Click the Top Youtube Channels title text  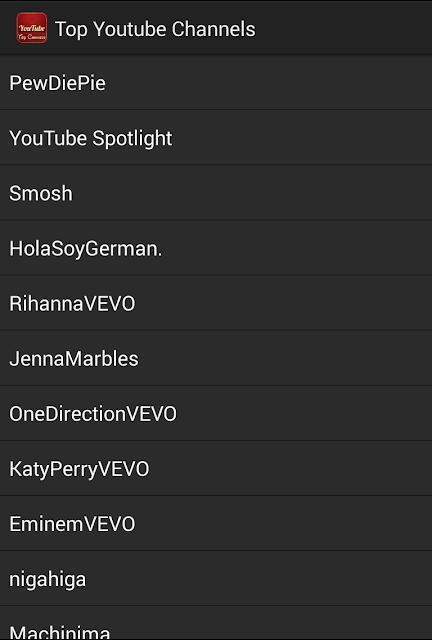pyautogui.click(x=155, y=29)
